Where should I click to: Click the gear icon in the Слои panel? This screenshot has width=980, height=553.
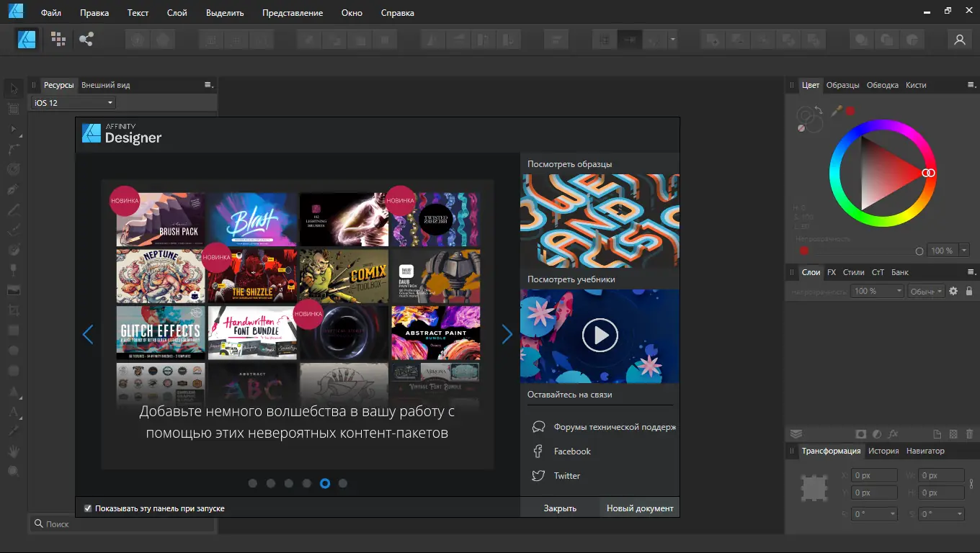pos(953,291)
